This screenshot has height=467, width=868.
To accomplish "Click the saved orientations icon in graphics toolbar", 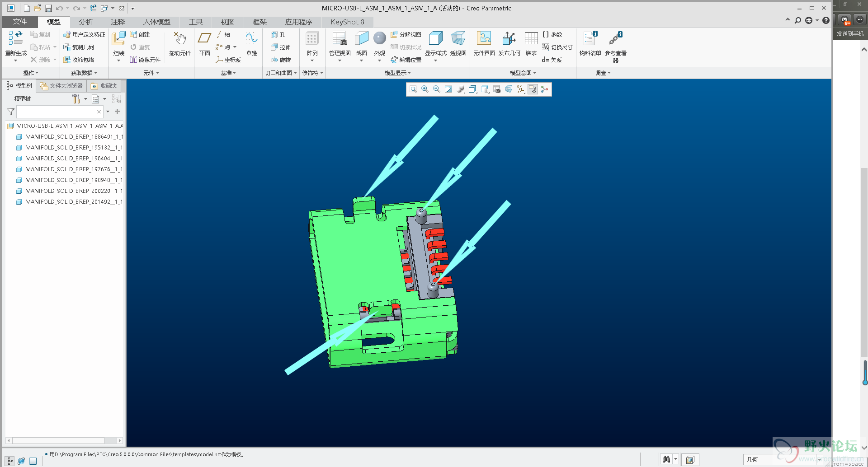I will pos(485,89).
